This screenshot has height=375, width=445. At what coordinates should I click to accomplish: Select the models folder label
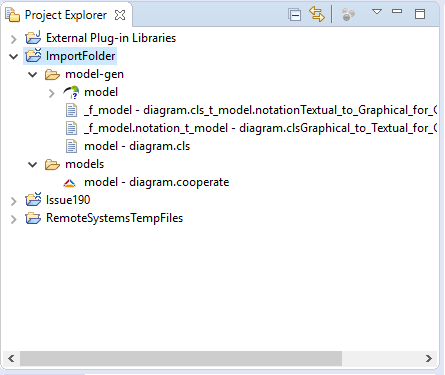coord(84,164)
